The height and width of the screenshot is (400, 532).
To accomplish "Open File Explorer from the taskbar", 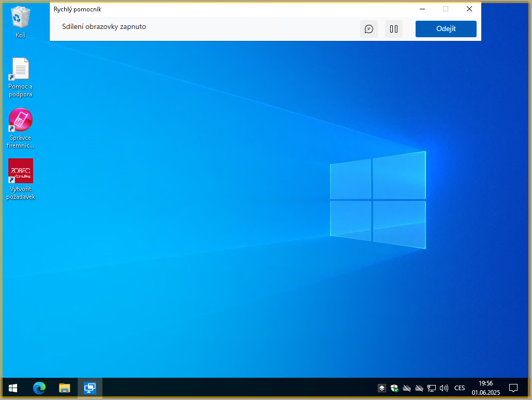I will pyautogui.click(x=65, y=388).
